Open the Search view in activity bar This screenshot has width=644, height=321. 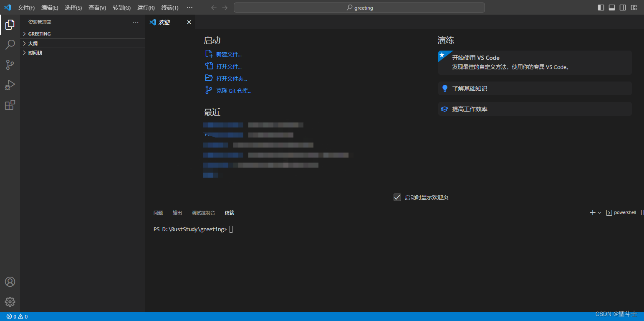[10, 45]
